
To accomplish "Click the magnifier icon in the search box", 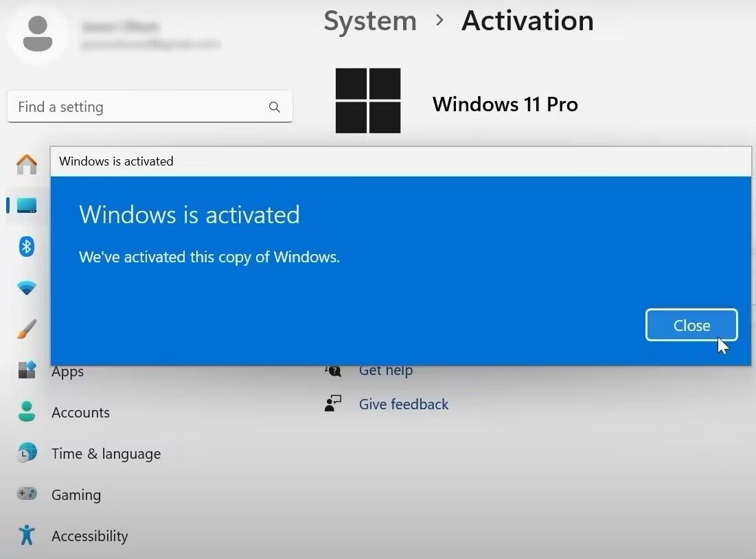I will (x=275, y=107).
